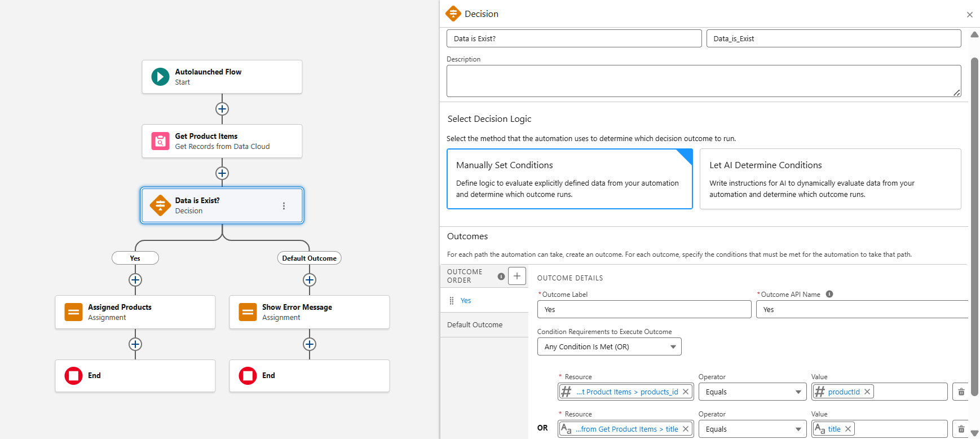Screen dimensions: 980x439
Task: Select the Yes outcome in order list
Action: pyautogui.click(x=466, y=301)
